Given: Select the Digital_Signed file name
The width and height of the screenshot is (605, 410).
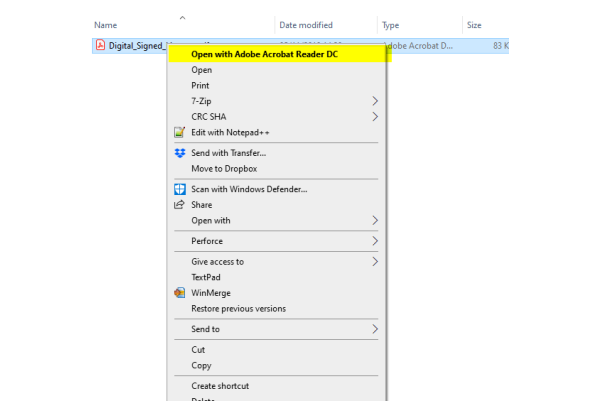Looking at the screenshot, I should (137, 46).
